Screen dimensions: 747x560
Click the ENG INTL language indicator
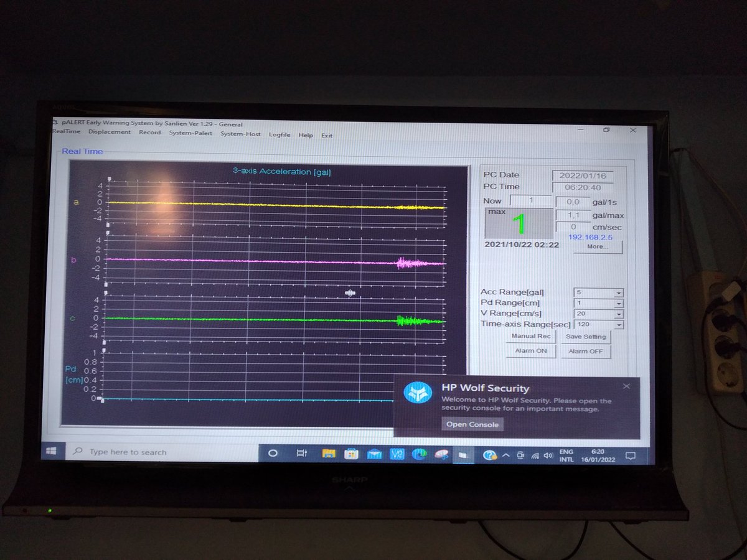pyautogui.click(x=566, y=456)
